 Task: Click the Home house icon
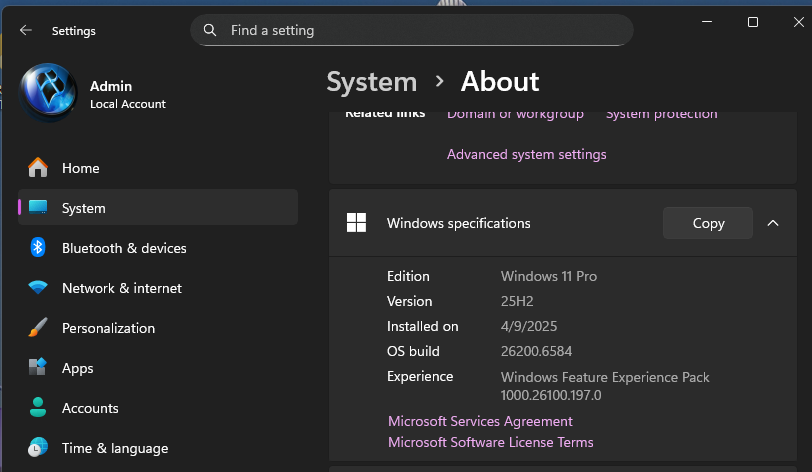[38, 168]
